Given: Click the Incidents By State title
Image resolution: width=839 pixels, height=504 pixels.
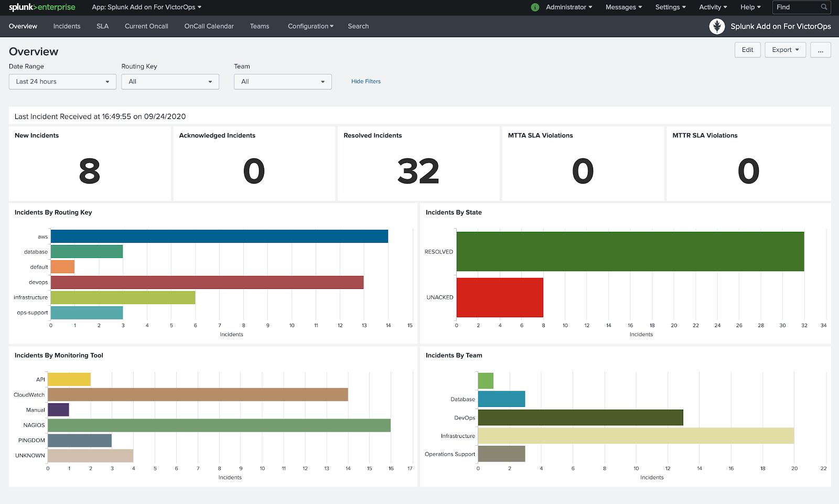Looking at the screenshot, I should point(454,212).
